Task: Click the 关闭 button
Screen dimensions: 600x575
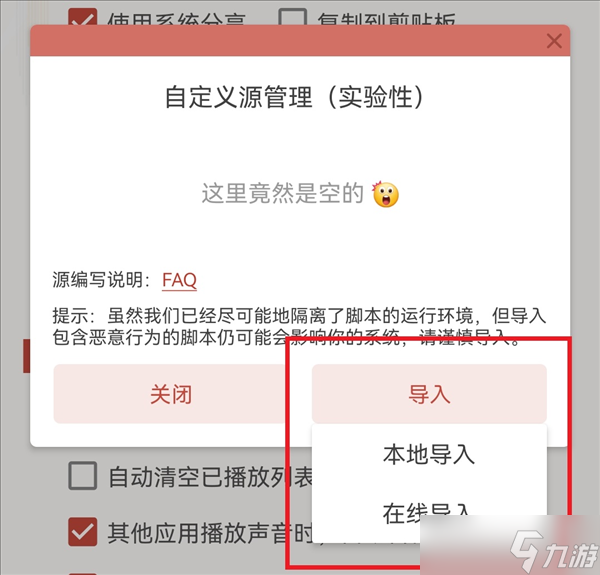Action: point(171,394)
